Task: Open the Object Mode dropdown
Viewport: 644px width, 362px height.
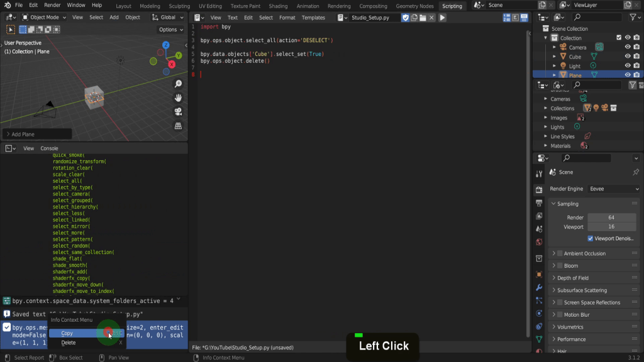Action: point(44,18)
